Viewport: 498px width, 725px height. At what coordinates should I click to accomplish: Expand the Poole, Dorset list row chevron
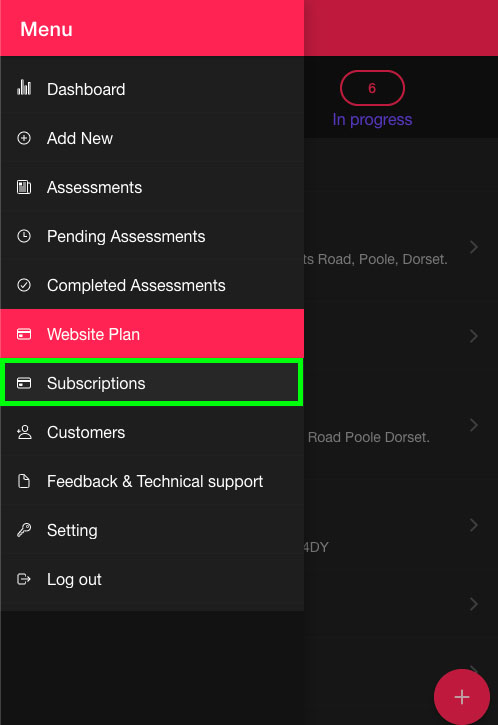[473, 247]
